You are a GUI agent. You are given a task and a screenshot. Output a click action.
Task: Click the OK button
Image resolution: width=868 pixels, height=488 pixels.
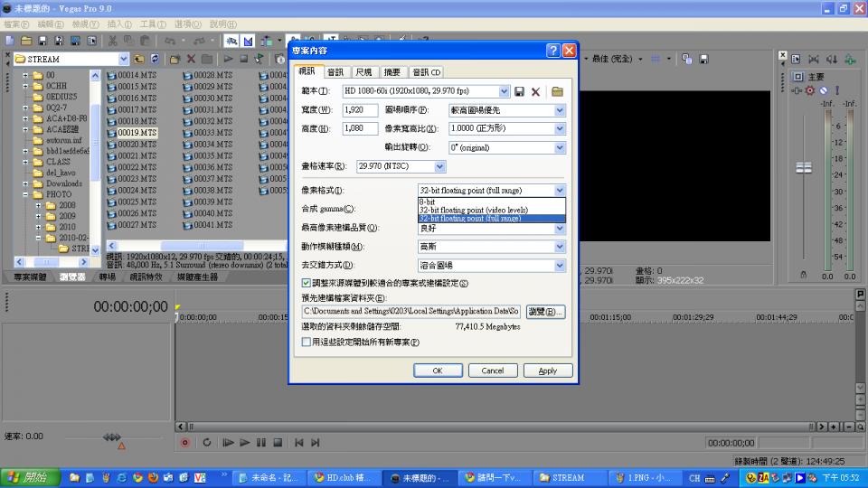(x=438, y=371)
